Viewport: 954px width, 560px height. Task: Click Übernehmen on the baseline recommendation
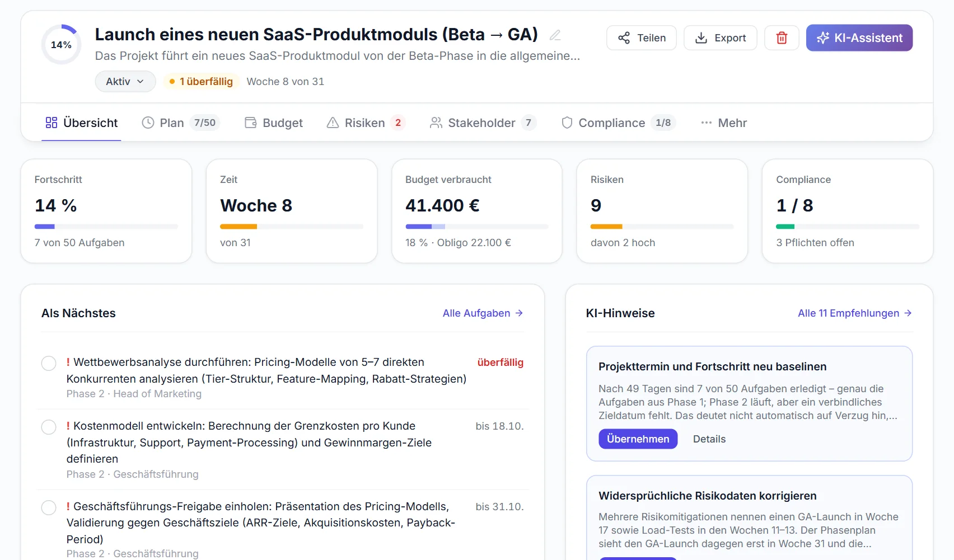click(638, 439)
